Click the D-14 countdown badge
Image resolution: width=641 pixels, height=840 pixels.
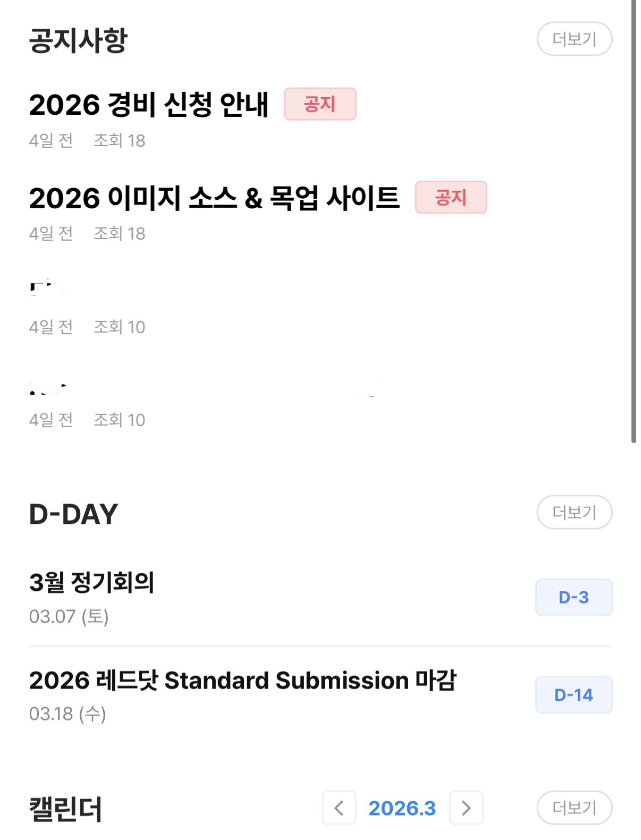(573, 695)
